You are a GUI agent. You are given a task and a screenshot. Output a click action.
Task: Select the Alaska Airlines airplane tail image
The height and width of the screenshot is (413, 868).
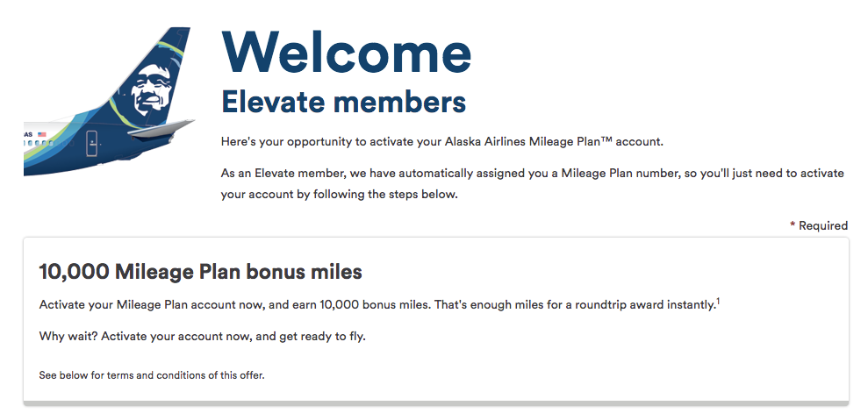tap(109, 102)
